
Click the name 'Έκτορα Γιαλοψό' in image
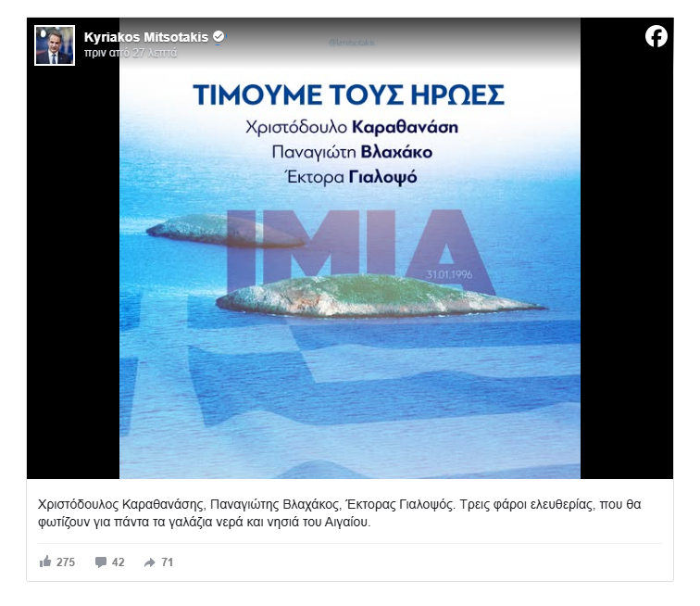click(x=351, y=177)
